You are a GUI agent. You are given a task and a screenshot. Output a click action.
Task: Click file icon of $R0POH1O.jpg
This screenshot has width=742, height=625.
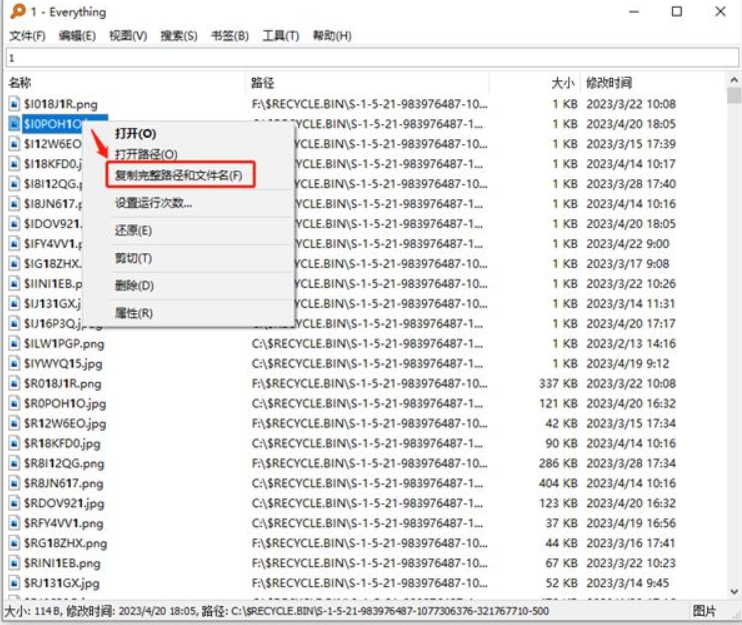point(15,404)
